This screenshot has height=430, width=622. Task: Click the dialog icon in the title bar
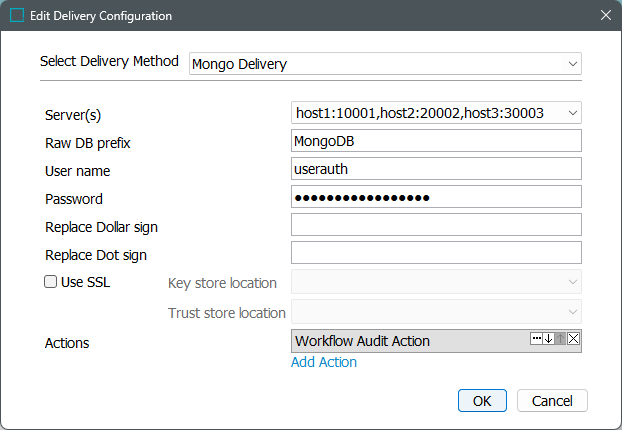point(17,16)
